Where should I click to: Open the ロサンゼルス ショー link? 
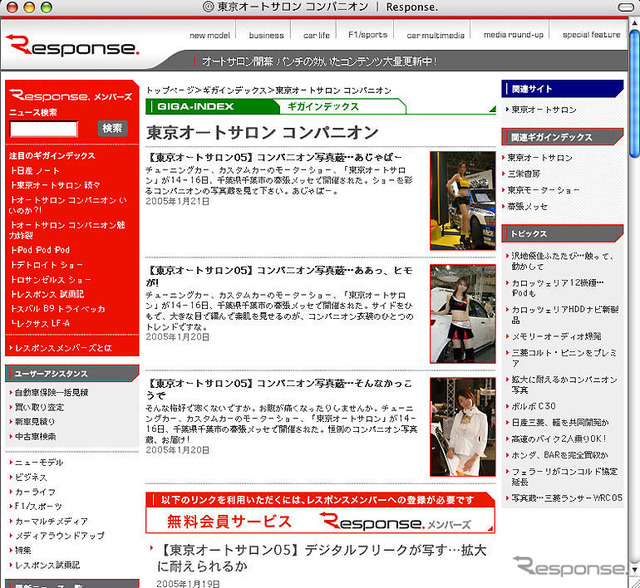coord(51,280)
